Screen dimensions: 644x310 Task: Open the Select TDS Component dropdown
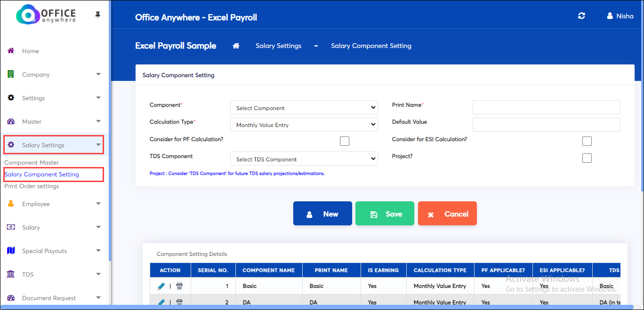[x=304, y=159]
